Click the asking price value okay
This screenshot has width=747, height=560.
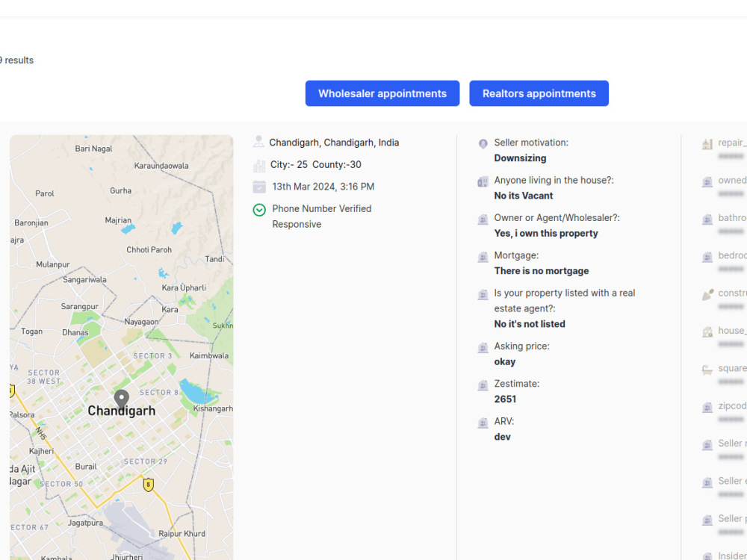505,362
